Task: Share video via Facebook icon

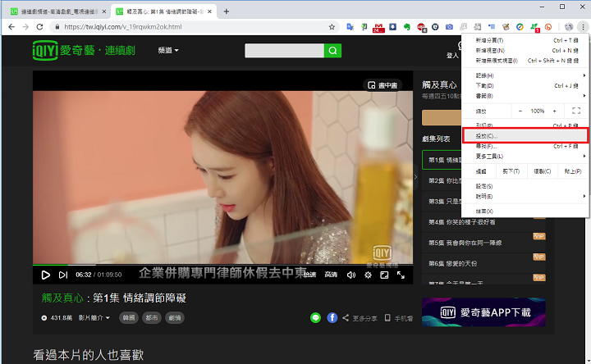Action: click(332, 317)
